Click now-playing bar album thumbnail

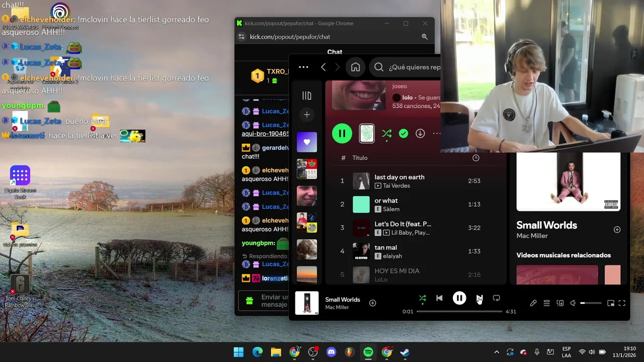pos(307,303)
